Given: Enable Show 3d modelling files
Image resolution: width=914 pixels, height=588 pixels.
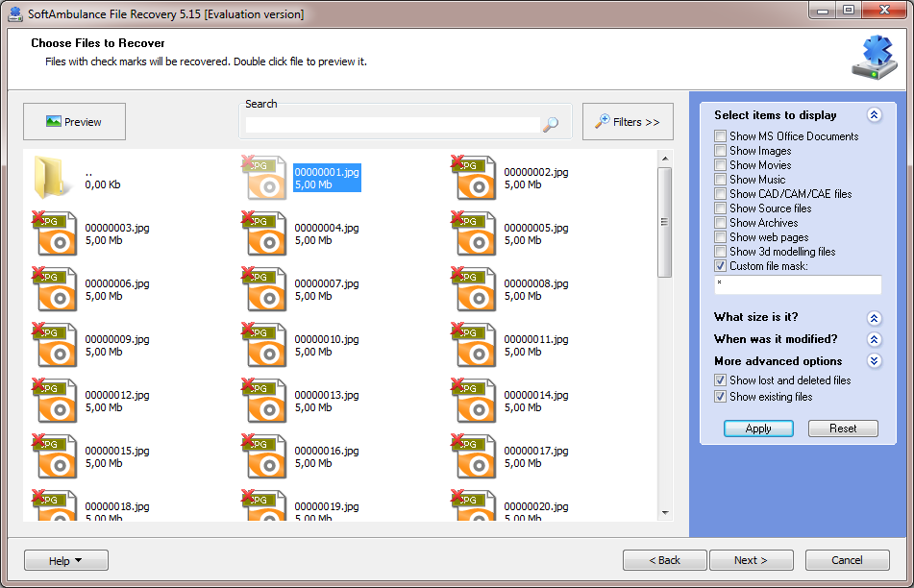Looking at the screenshot, I should point(721,252).
